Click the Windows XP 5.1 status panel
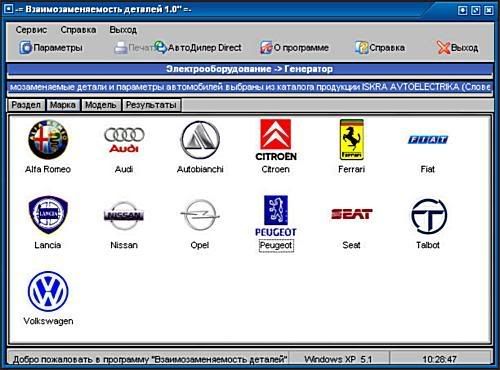500x370 pixels. click(x=338, y=359)
